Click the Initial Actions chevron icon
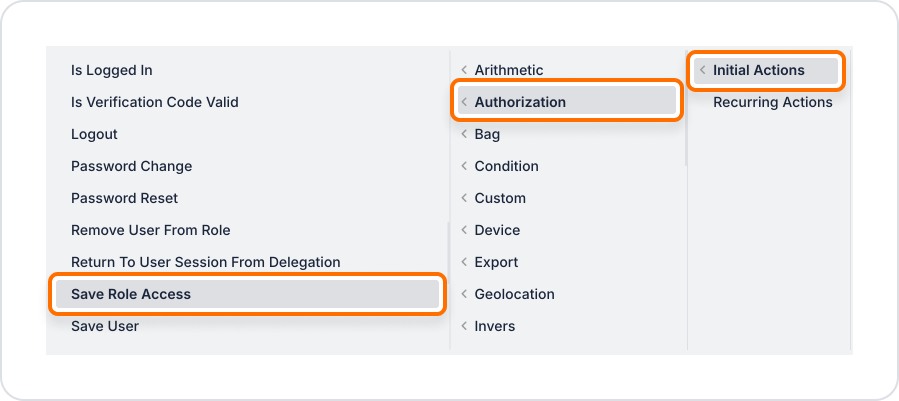The height and width of the screenshot is (401, 899). pyautogui.click(x=702, y=70)
